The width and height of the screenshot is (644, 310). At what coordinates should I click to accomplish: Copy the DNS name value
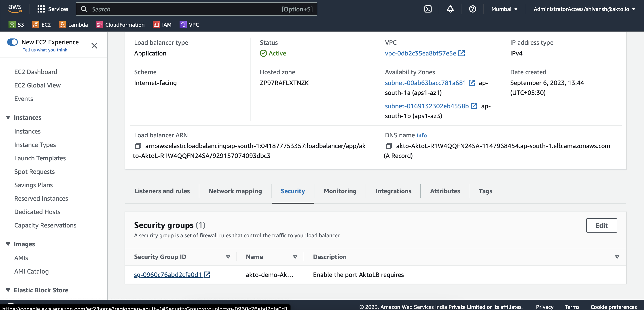click(389, 146)
